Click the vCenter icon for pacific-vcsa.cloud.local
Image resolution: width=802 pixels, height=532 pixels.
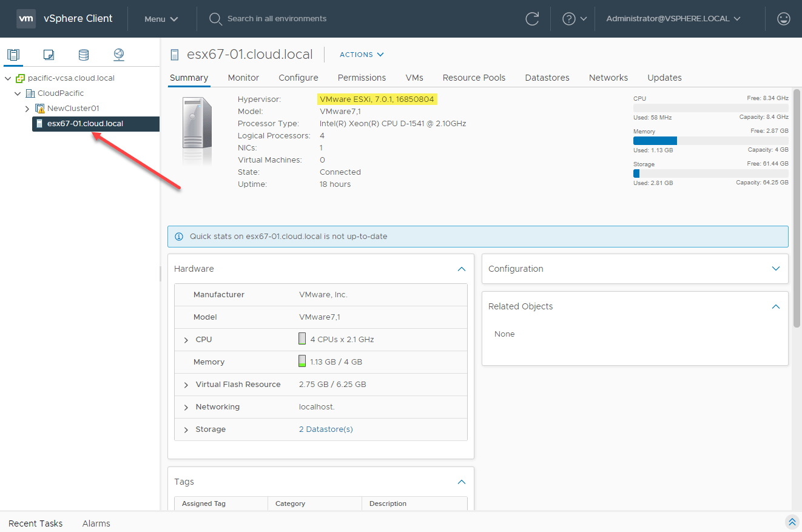(x=21, y=78)
